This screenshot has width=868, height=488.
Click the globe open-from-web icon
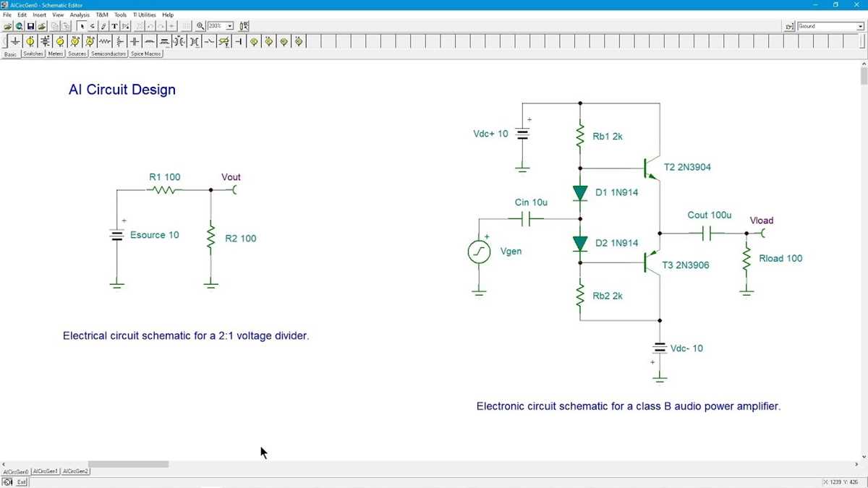[x=19, y=26]
